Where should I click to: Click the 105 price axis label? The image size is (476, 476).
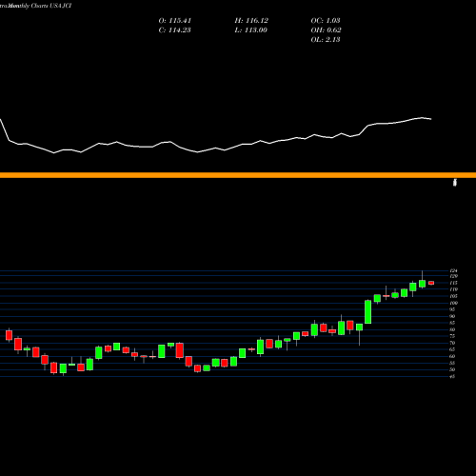[454, 296]
